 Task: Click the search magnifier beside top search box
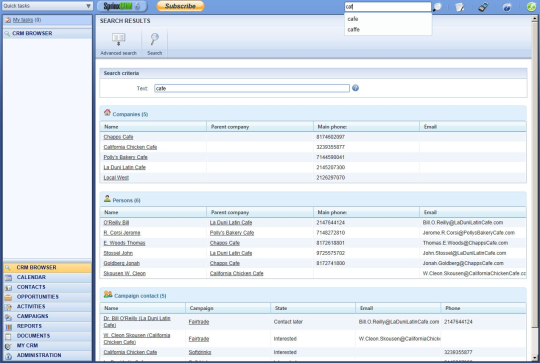437,7
